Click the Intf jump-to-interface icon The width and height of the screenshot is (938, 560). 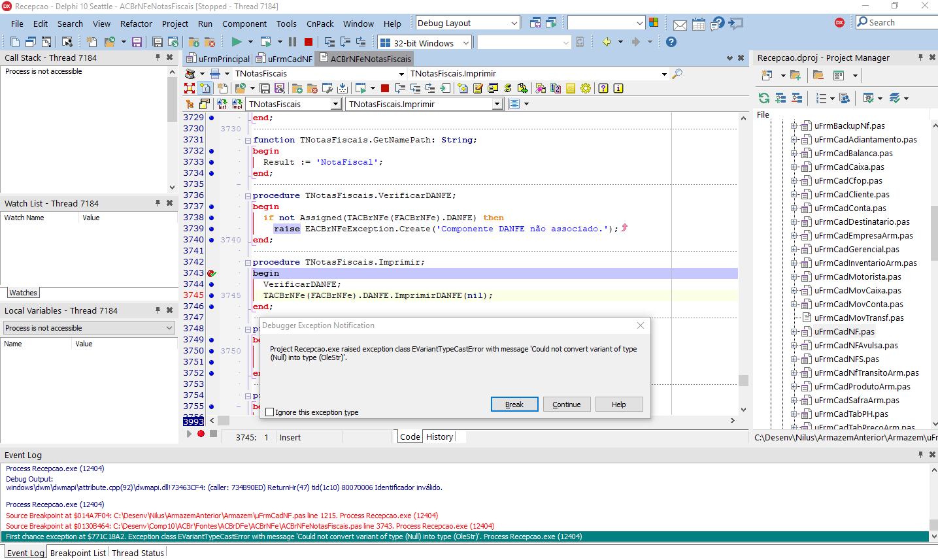[222, 104]
